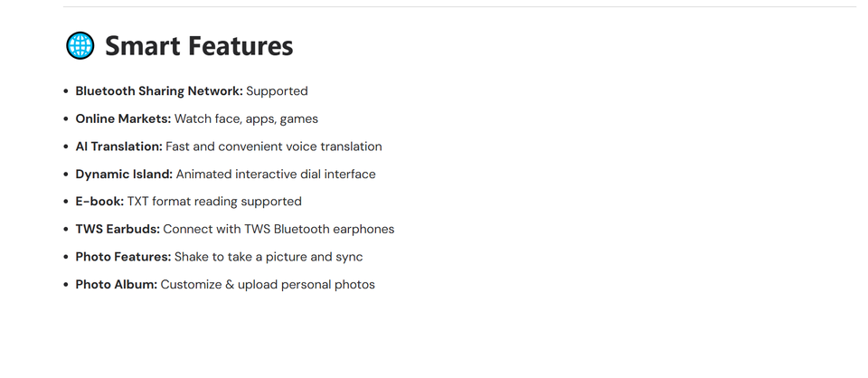Click 'Animated interactive dial interface' text

pyautogui.click(x=276, y=174)
